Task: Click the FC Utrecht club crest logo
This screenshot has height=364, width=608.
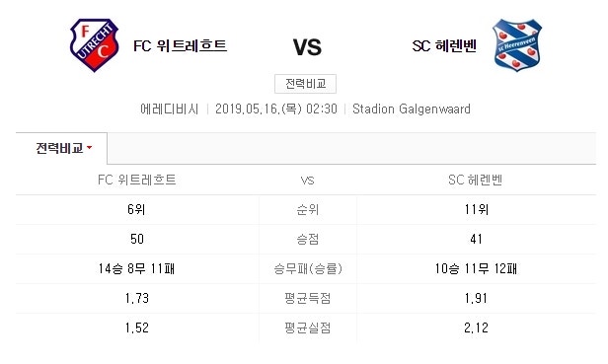Action: tap(94, 45)
